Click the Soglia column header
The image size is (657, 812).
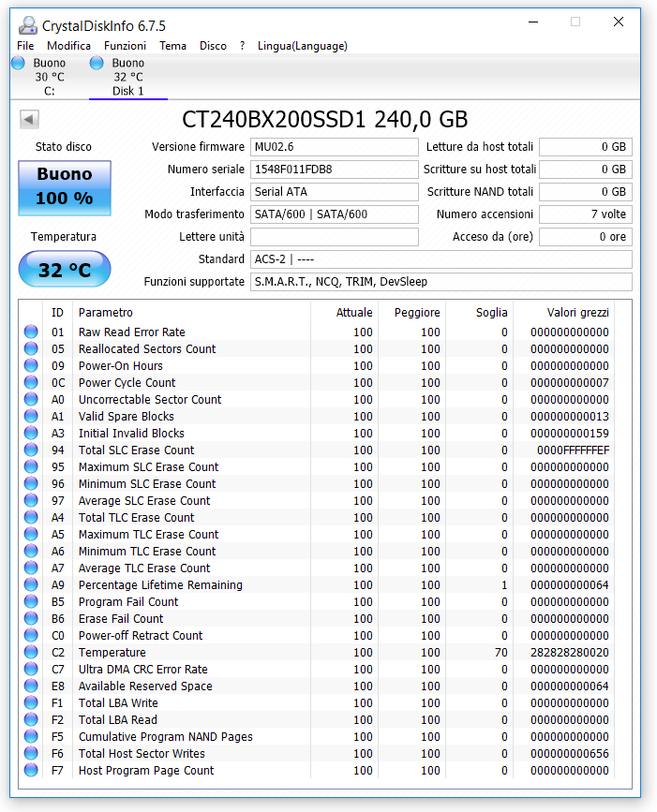coord(479,312)
